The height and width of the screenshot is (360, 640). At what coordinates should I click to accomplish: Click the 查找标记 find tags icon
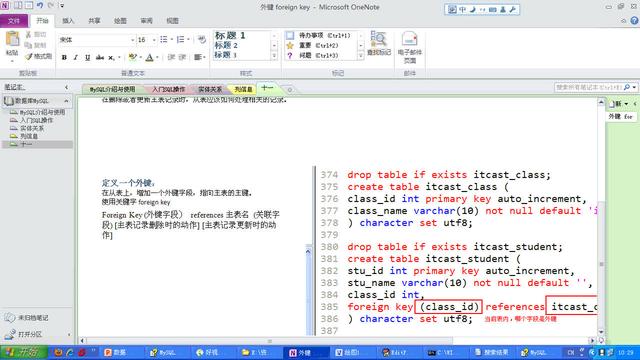click(379, 43)
